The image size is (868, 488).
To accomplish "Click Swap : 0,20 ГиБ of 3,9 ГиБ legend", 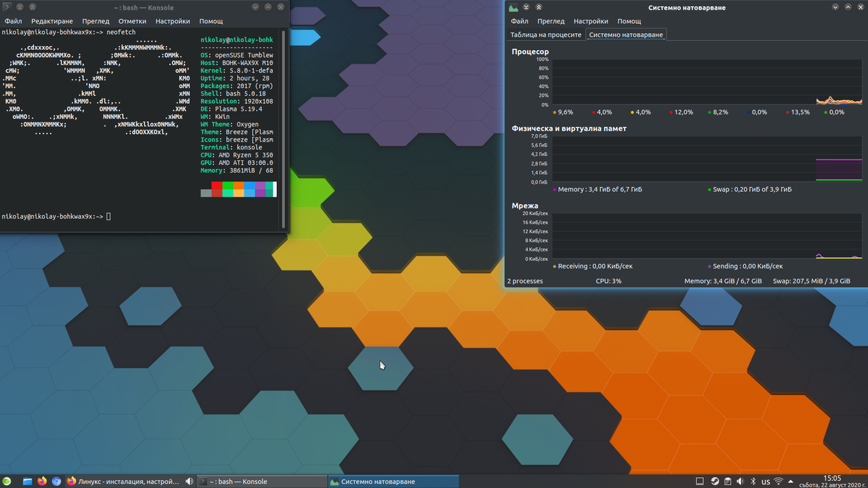I will (749, 189).
